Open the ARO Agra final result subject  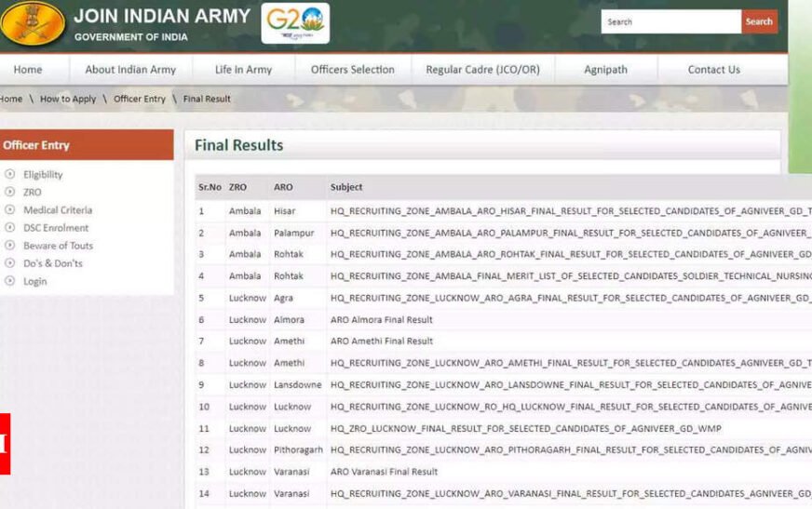571,298
